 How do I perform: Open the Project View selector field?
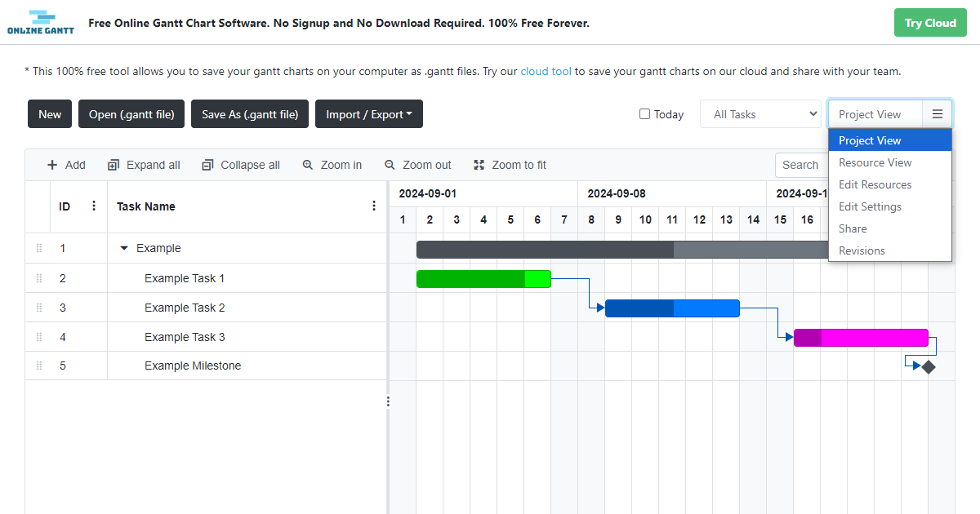(875, 114)
